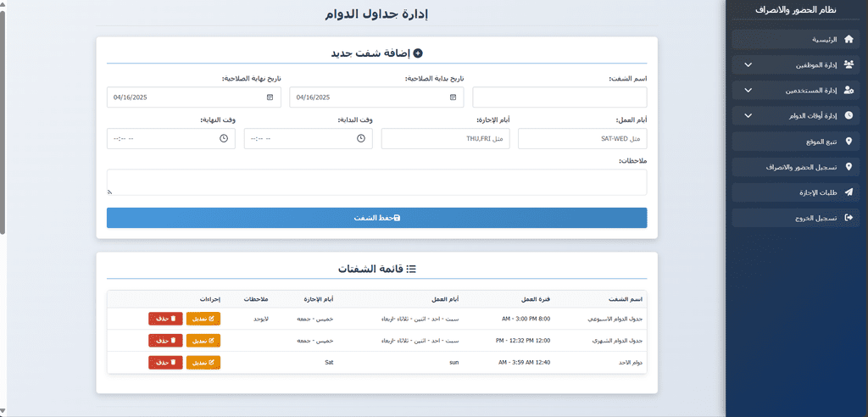Click the 12:00 PM - 12:32 PM period cell
Screen dimensions: 868x417
click(524, 341)
